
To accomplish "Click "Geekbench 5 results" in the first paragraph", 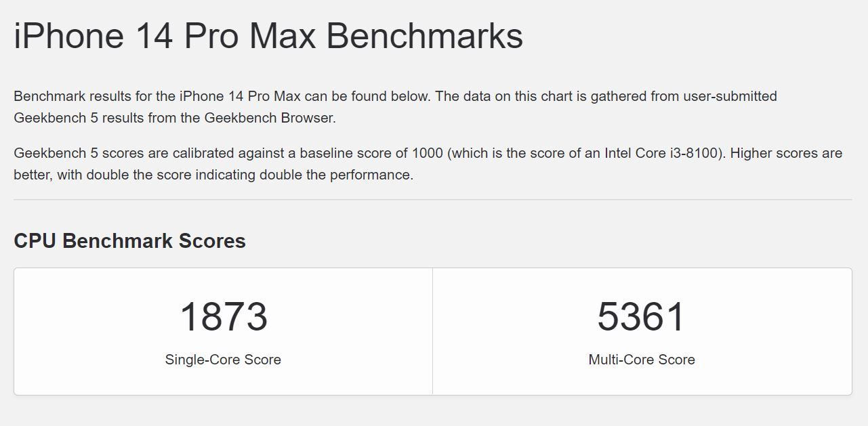I will pyautogui.click(x=73, y=118).
